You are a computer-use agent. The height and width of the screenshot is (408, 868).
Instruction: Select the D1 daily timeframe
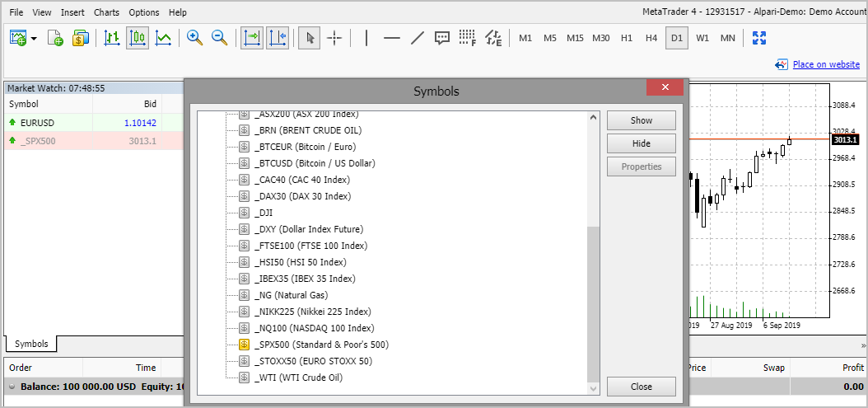(x=676, y=38)
